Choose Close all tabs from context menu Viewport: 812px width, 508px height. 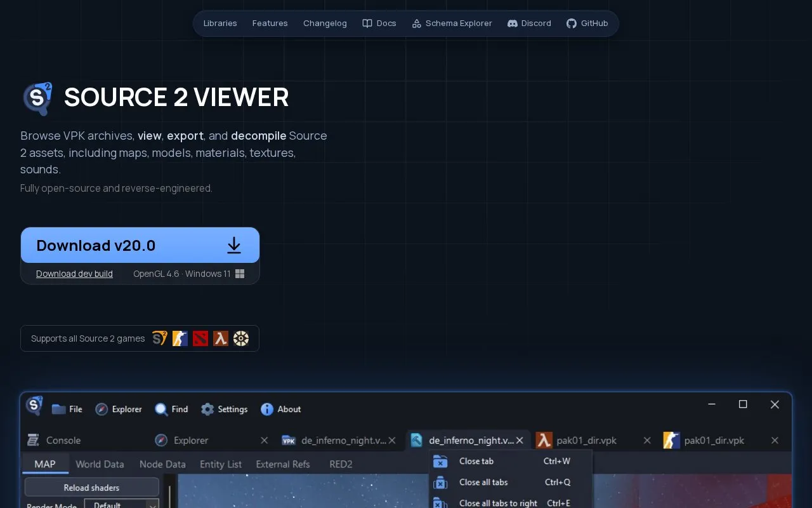511,482
